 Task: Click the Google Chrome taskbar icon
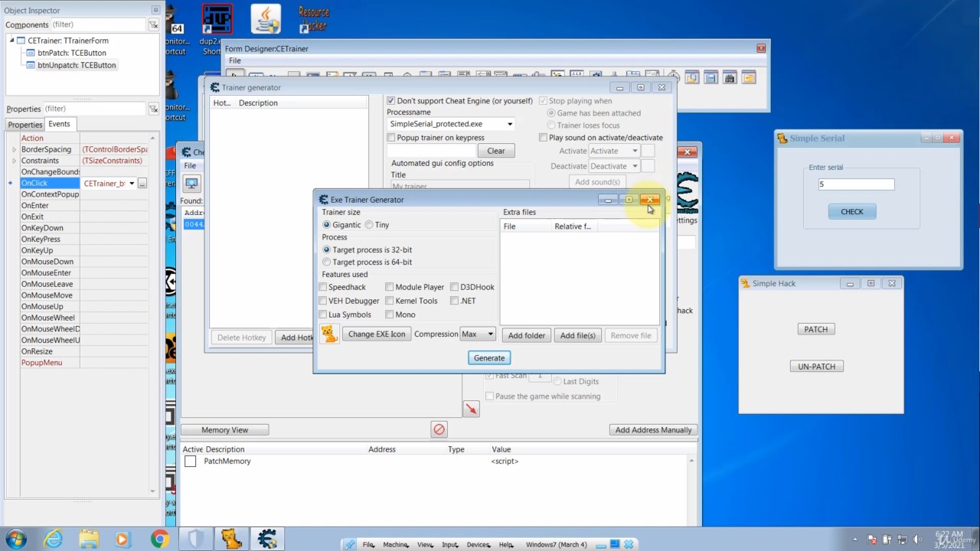pos(159,539)
